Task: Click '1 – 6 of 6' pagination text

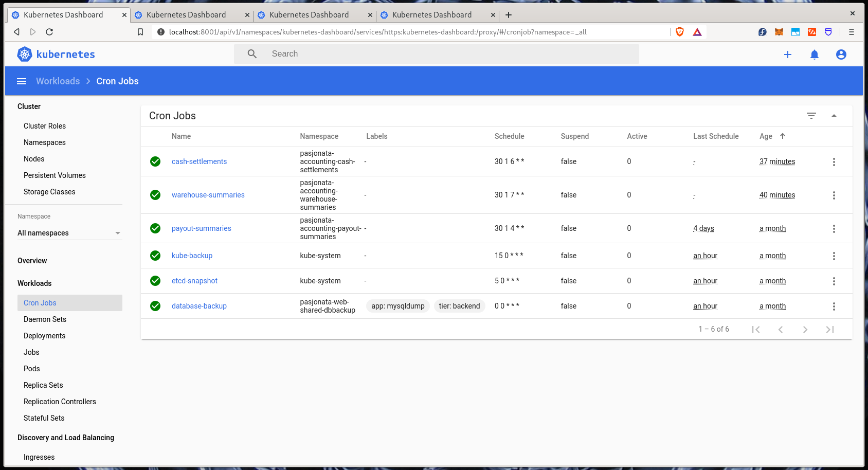Action: click(x=714, y=329)
